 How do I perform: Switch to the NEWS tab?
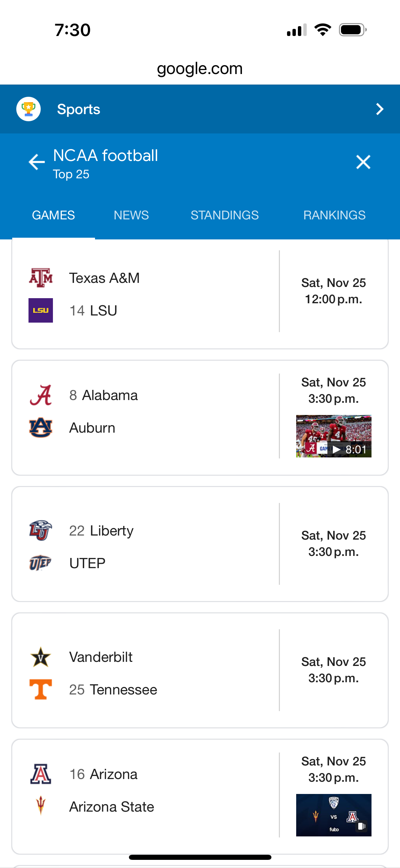[x=131, y=215]
